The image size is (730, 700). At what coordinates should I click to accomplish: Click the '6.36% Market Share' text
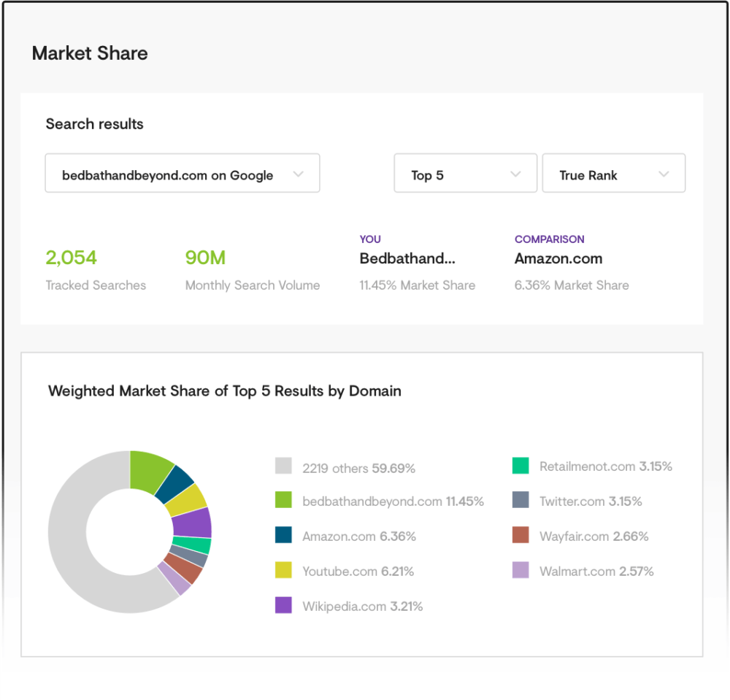click(x=572, y=285)
